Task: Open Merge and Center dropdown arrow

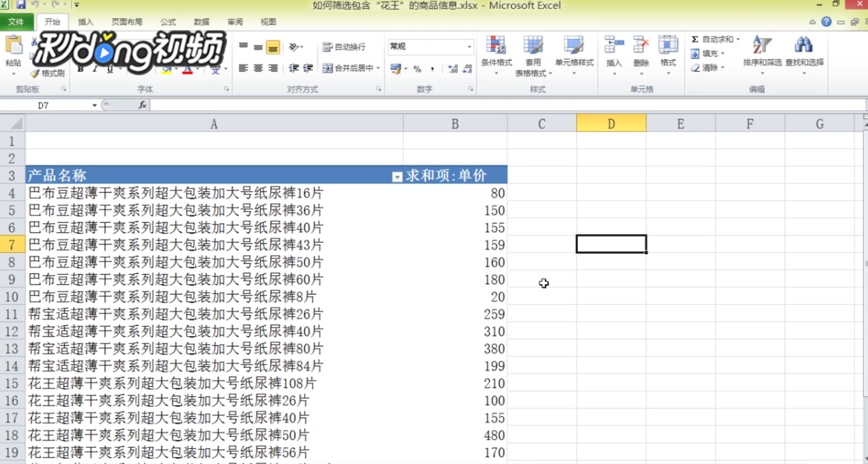Action: click(378, 68)
